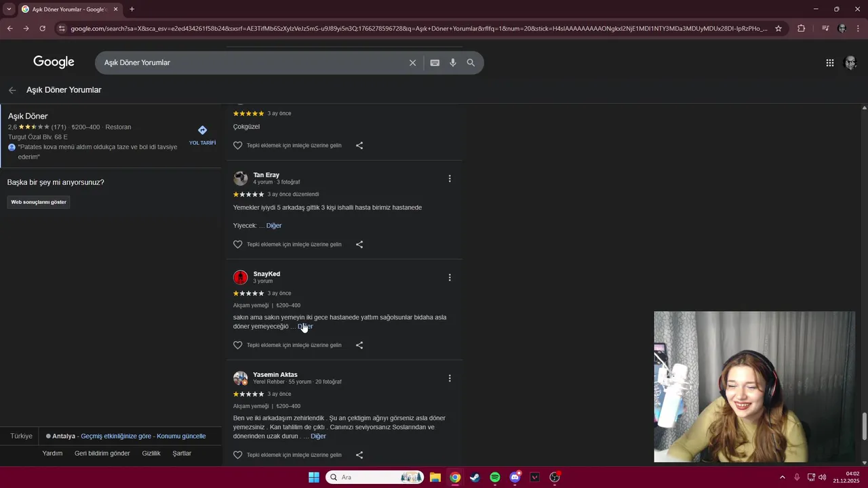
Task: Click the Google logo
Action: tap(54, 62)
